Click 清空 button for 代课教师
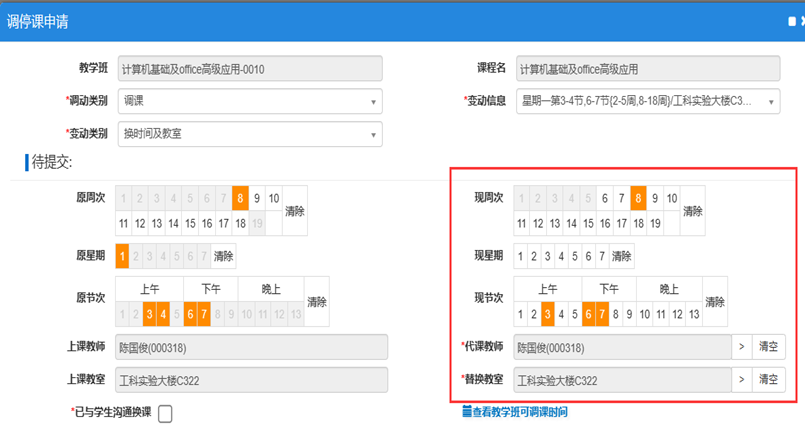 pos(768,348)
